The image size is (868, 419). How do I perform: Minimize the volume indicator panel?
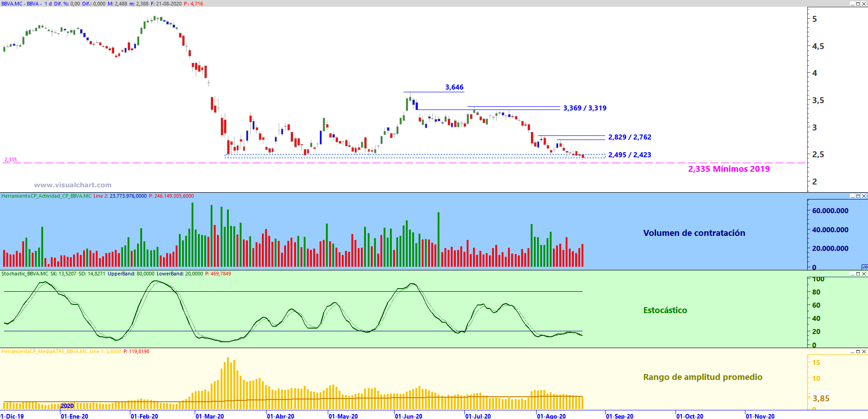852,196
